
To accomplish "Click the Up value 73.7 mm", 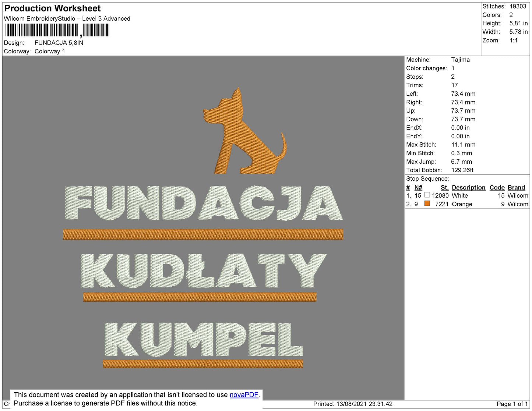I will 463,111.
